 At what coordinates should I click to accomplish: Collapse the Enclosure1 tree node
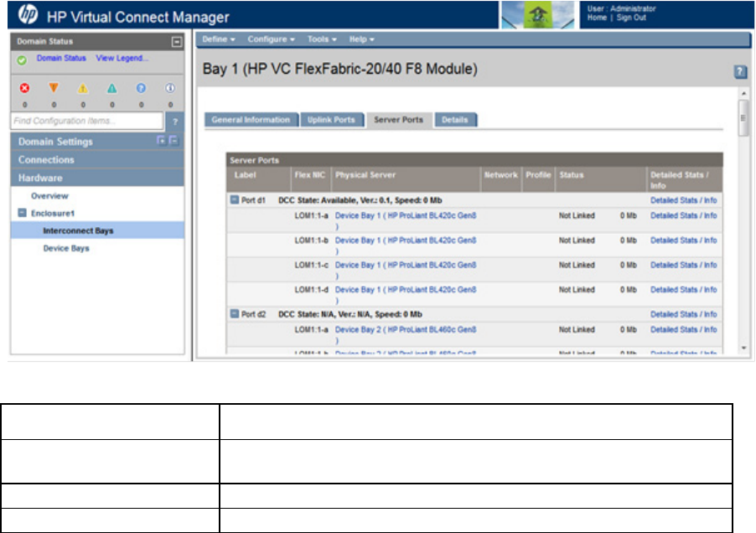(x=22, y=213)
